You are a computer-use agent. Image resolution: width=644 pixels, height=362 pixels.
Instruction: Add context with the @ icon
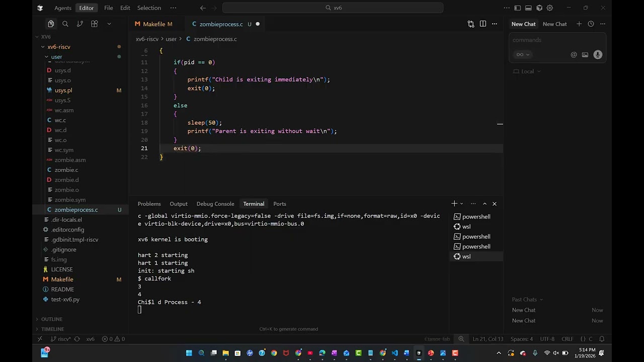[574, 55]
